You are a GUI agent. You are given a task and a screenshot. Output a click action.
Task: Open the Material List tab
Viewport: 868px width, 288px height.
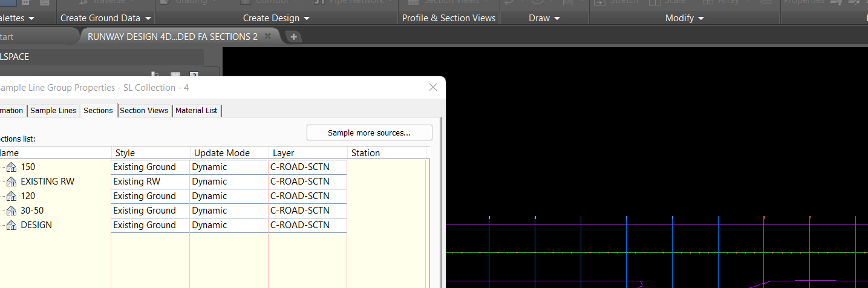tap(197, 110)
